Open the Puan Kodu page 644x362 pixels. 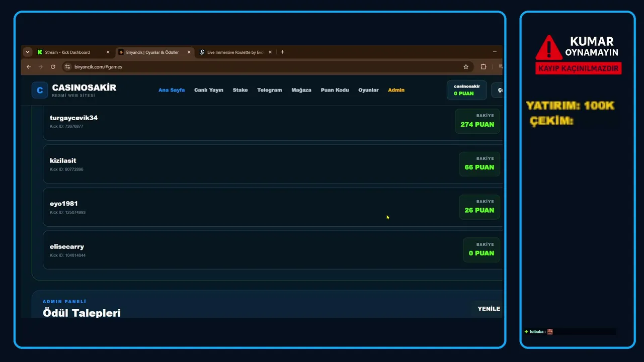335,90
